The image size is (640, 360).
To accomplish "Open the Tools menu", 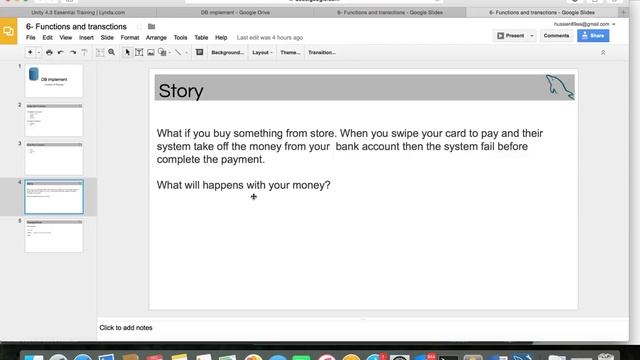I will 180,38.
